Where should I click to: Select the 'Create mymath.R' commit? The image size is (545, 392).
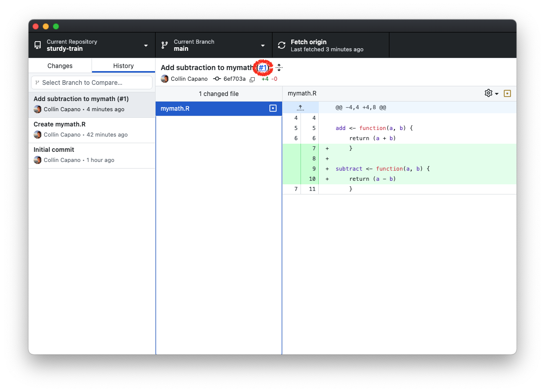pos(92,129)
